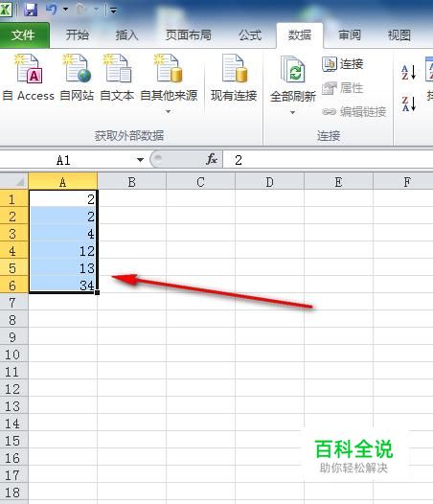Select column E header
The image size is (433, 504).
coord(338,182)
